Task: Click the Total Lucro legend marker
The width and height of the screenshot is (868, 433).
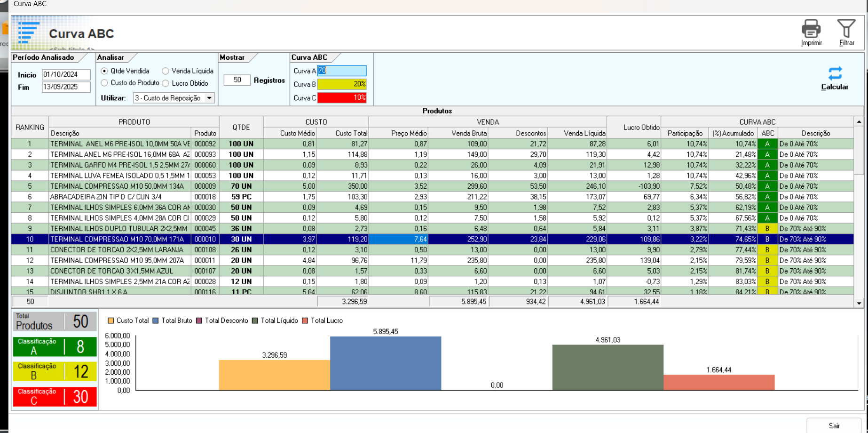Action: coord(305,321)
